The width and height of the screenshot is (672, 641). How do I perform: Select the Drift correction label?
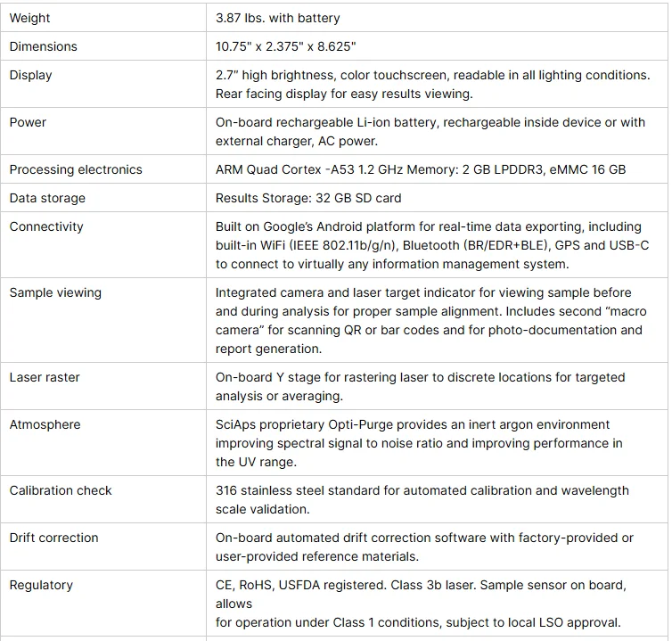point(54,538)
